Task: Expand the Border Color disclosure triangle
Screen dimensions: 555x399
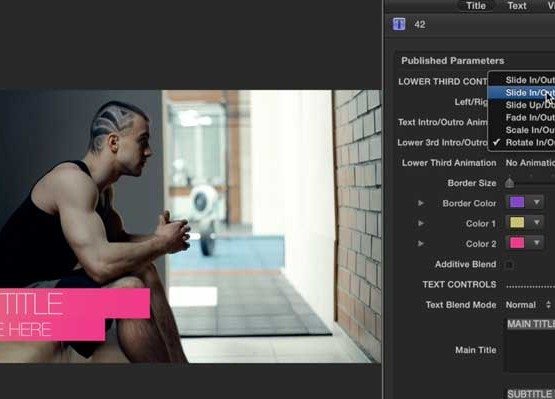Action: point(420,203)
